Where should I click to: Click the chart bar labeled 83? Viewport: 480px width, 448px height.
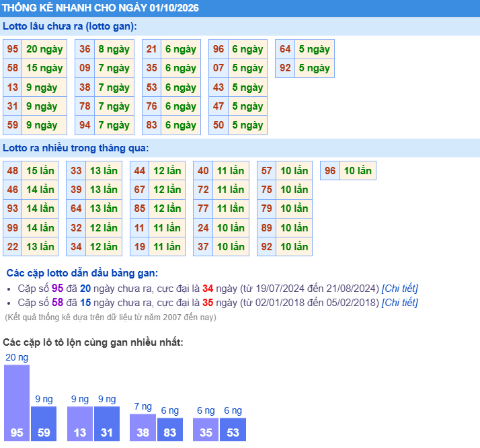pyautogui.click(x=170, y=430)
